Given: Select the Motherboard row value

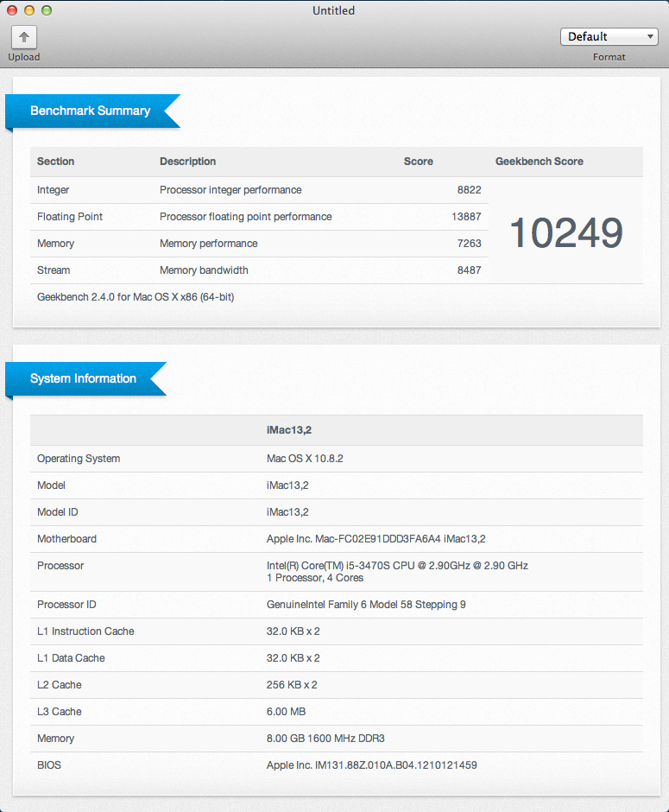Looking at the screenshot, I should click(x=376, y=539).
